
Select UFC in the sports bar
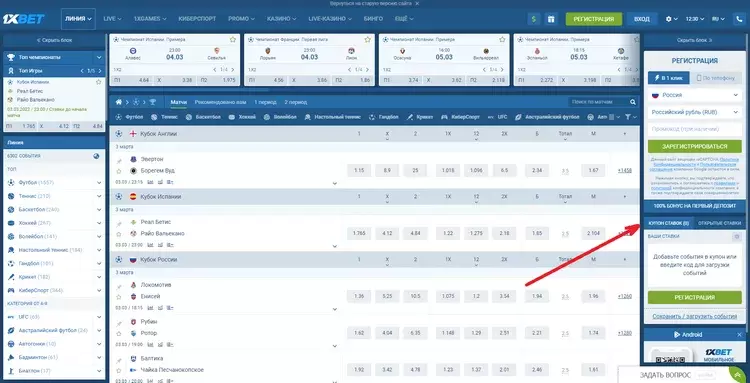click(x=497, y=117)
